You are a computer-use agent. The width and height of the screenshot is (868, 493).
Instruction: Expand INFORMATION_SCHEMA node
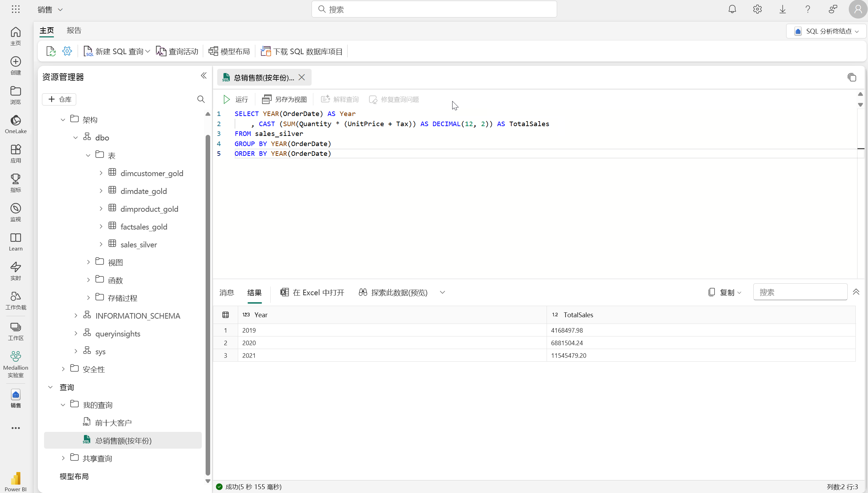(76, 316)
